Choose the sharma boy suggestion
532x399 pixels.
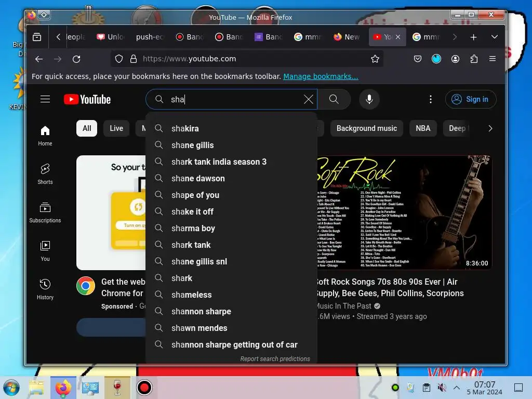point(231,229)
